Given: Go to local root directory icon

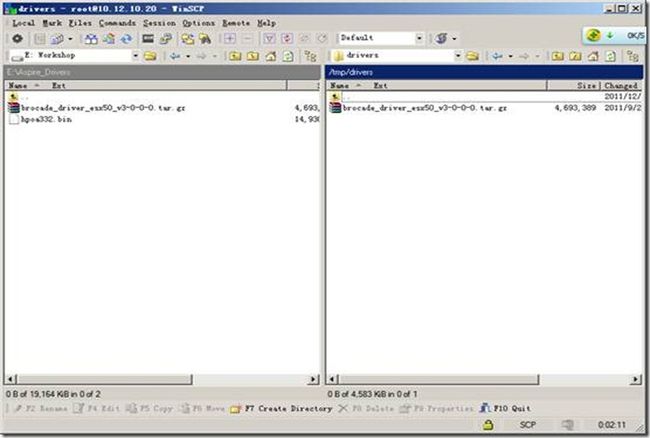Looking at the screenshot, I should coord(252,56).
